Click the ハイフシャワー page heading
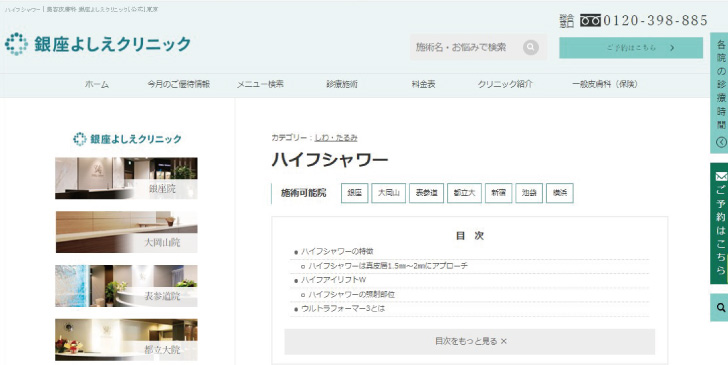 click(330, 160)
